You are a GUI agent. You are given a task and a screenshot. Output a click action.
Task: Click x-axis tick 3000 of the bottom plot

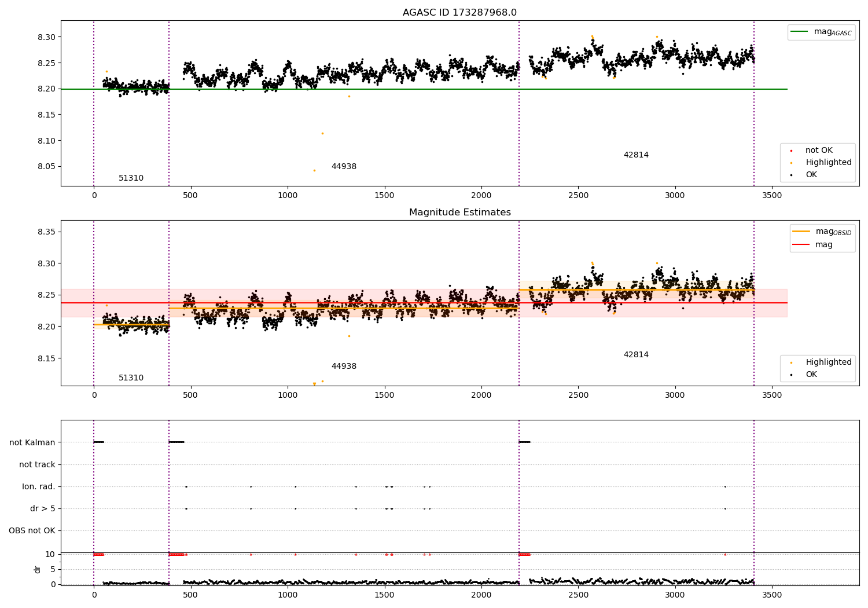pyautogui.click(x=675, y=595)
